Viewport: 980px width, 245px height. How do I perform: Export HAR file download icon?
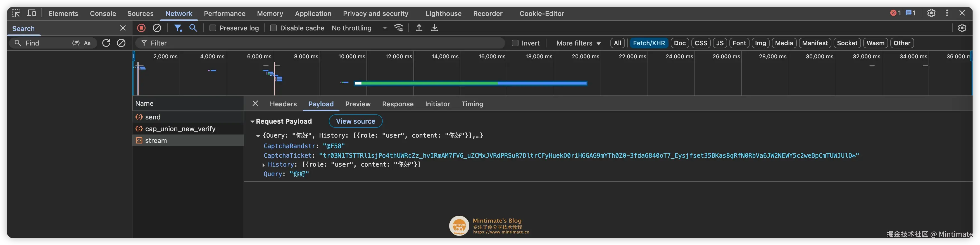click(x=434, y=28)
